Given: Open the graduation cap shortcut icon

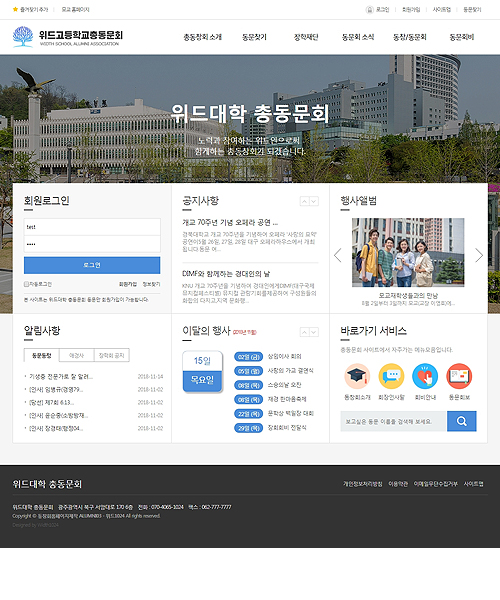Looking at the screenshot, I should (x=357, y=376).
